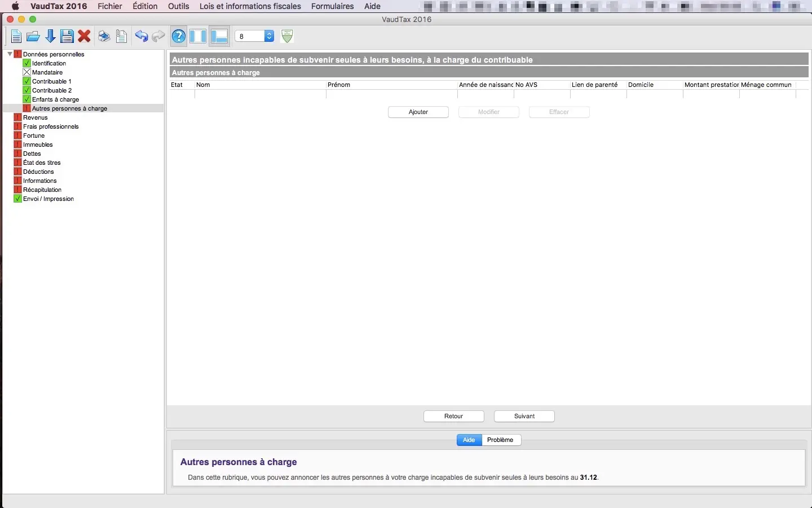Click the Domicile column header
The height and width of the screenshot is (508, 812).
655,85
